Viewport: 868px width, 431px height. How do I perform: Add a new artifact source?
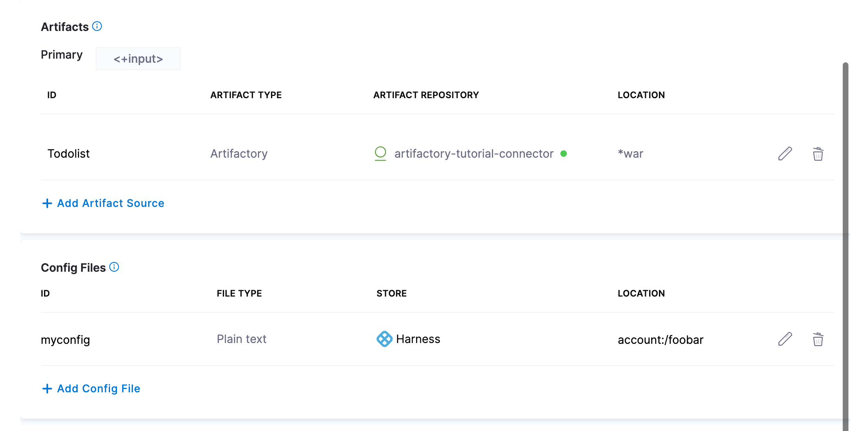104,203
